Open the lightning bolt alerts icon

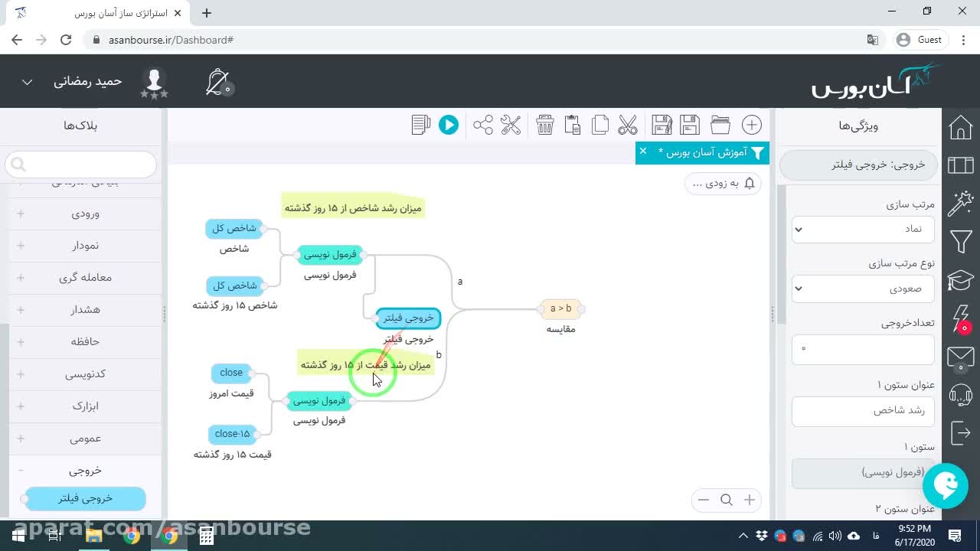(962, 319)
